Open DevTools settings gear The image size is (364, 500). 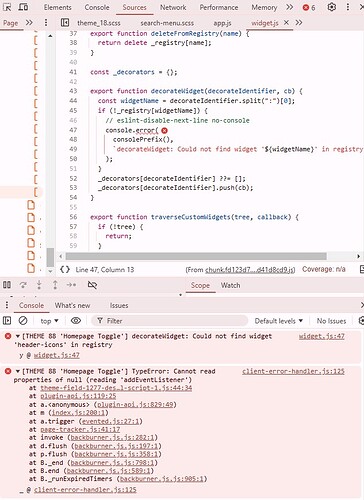[331, 7]
